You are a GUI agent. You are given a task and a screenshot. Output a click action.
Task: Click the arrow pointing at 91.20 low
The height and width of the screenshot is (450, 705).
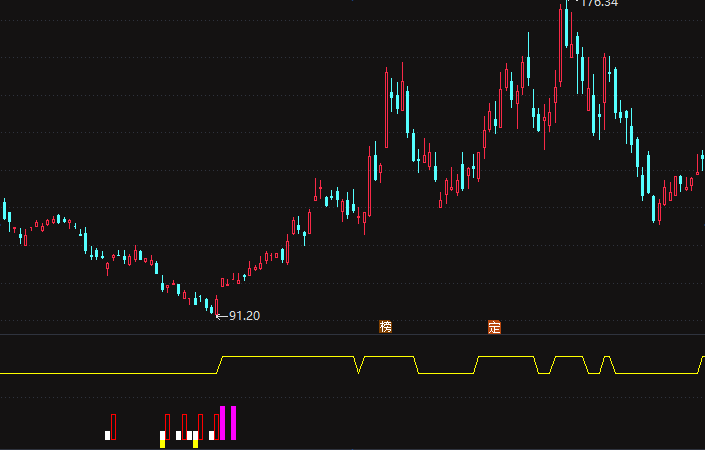222,316
